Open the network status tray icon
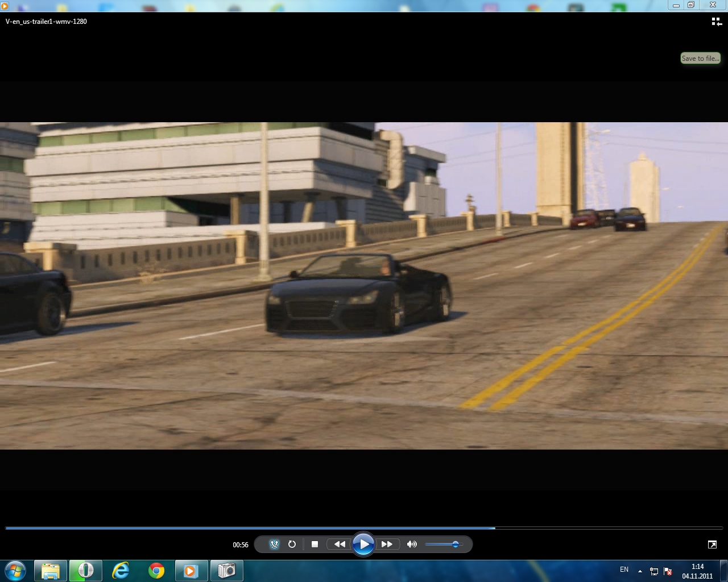728x582 pixels. click(654, 571)
